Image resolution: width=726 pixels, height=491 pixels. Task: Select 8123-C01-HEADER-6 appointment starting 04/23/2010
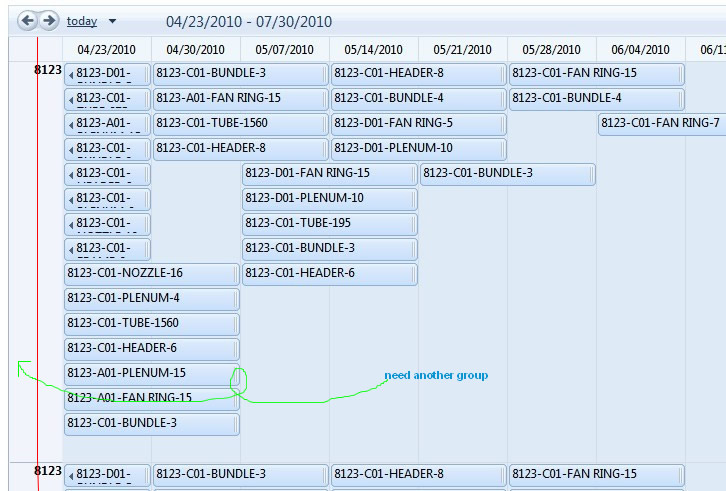point(152,349)
